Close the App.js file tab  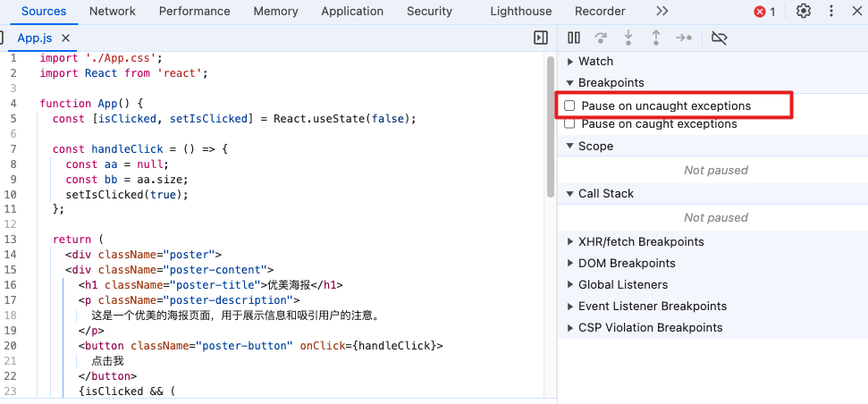coord(66,38)
